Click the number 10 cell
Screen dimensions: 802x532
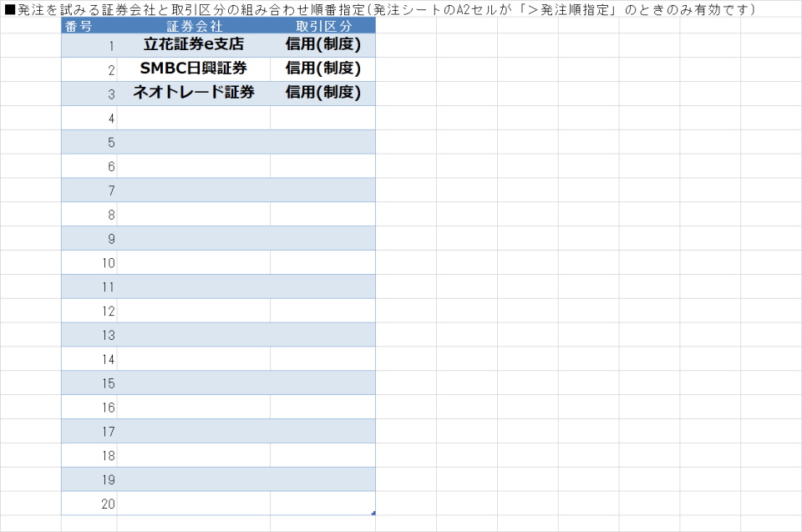89,262
